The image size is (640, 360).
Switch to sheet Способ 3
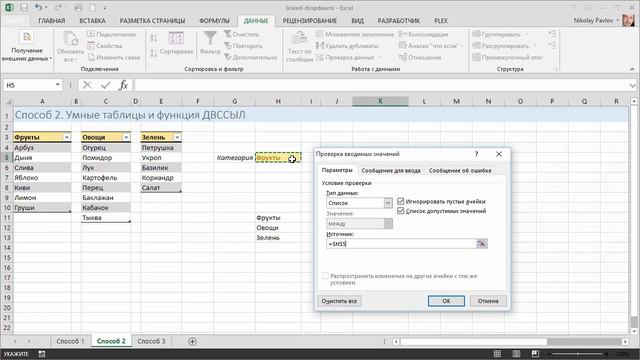[151, 341]
